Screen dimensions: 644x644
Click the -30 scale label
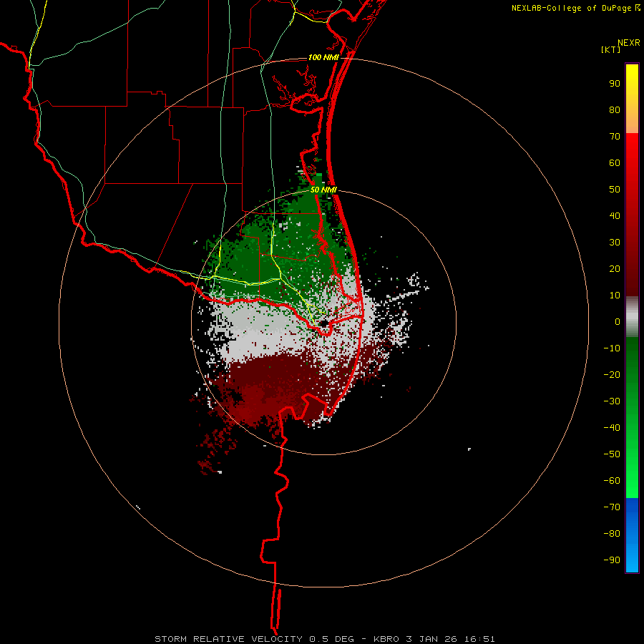[612, 401]
